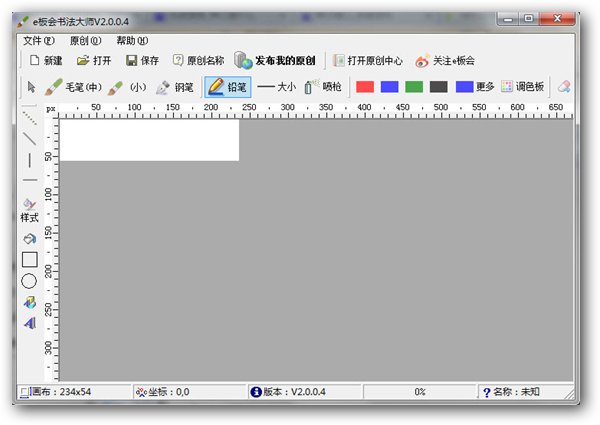
Task: Select the arrow pointer tool
Action: point(31,87)
